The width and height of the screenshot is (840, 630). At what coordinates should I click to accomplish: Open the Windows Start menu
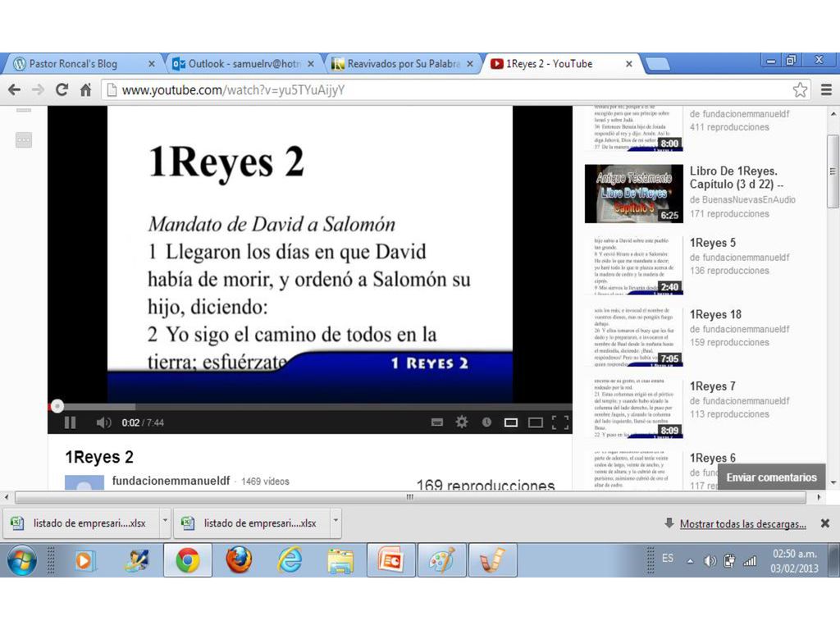coord(21,560)
